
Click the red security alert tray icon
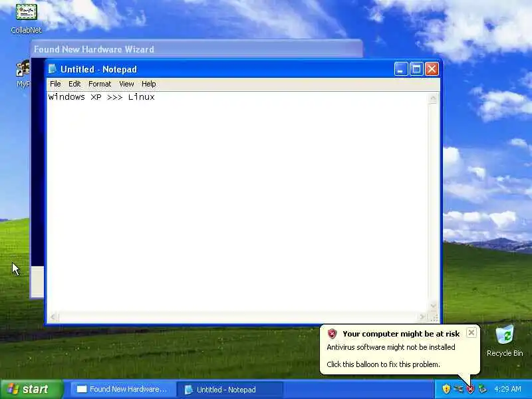[470, 389]
